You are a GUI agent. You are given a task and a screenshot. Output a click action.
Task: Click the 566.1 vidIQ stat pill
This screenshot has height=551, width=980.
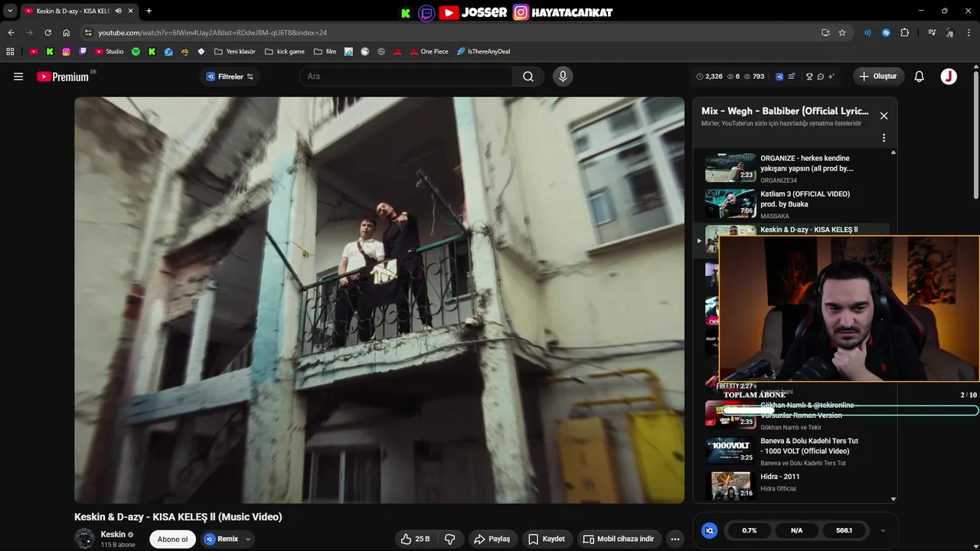click(x=844, y=530)
